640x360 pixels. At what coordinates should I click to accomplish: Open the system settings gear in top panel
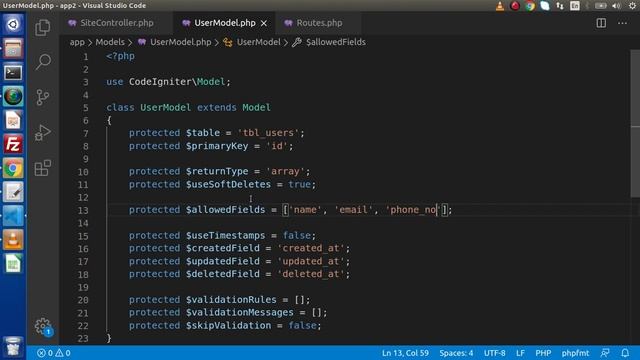pyautogui.click(x=632, y=6)
